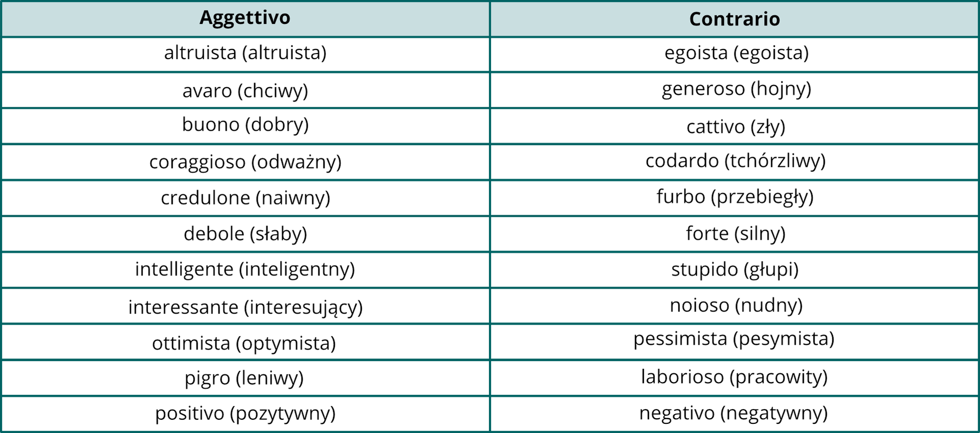This screenshot has height=433, width=980.
Task: Click the Contrario column header
Action: (734, 19)
